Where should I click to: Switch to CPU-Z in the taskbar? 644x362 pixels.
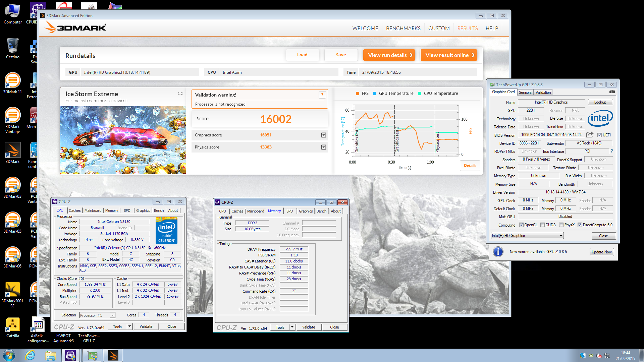pyautogui.click(x=70, y=355)
